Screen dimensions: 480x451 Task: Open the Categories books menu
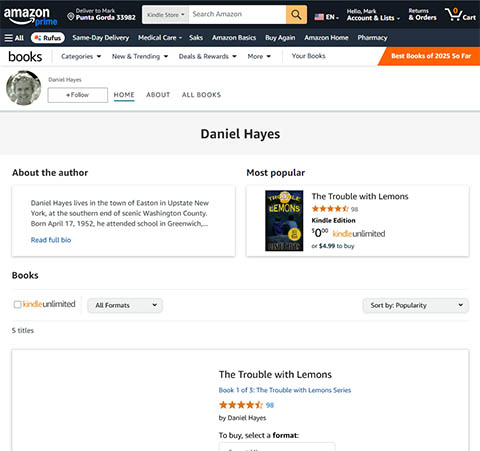click(81, 56)
